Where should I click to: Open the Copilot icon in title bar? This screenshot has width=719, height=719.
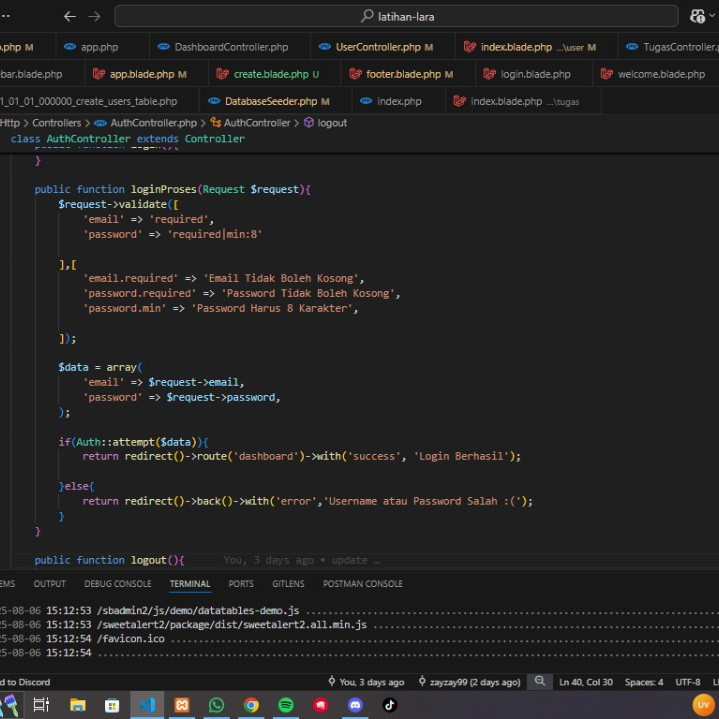click(x=697, y=16)
